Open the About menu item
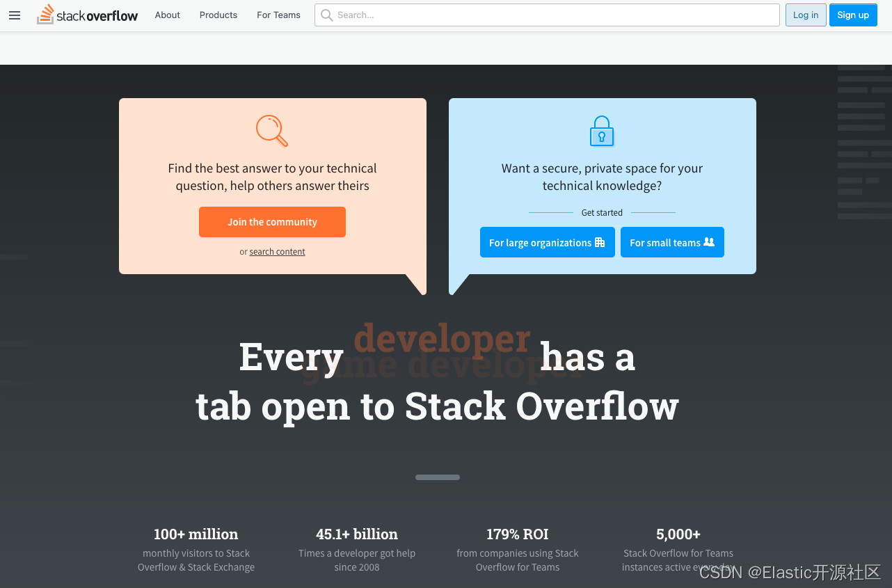Screen dimensions: 892x588 pos(168,15)
